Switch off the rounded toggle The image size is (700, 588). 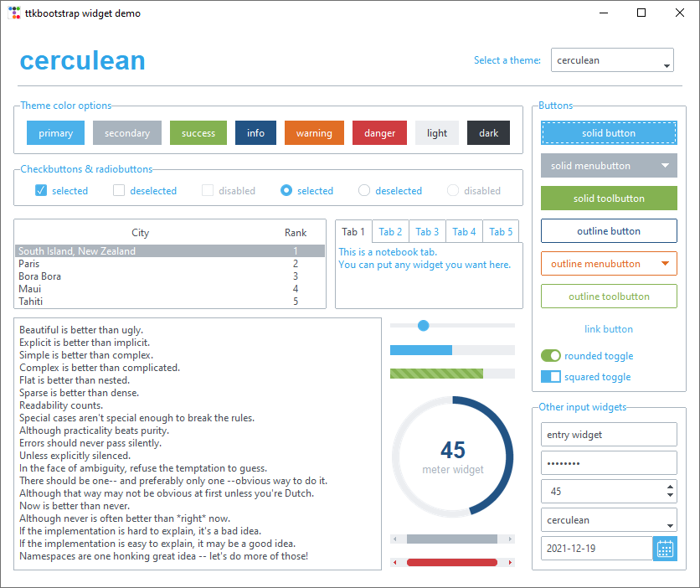550,355
